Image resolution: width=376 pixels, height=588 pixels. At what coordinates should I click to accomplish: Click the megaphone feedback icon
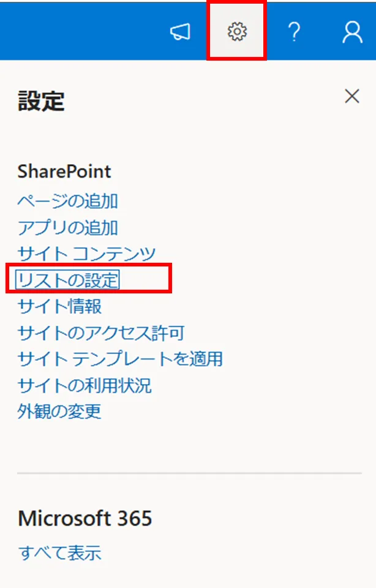coord(181,32)
